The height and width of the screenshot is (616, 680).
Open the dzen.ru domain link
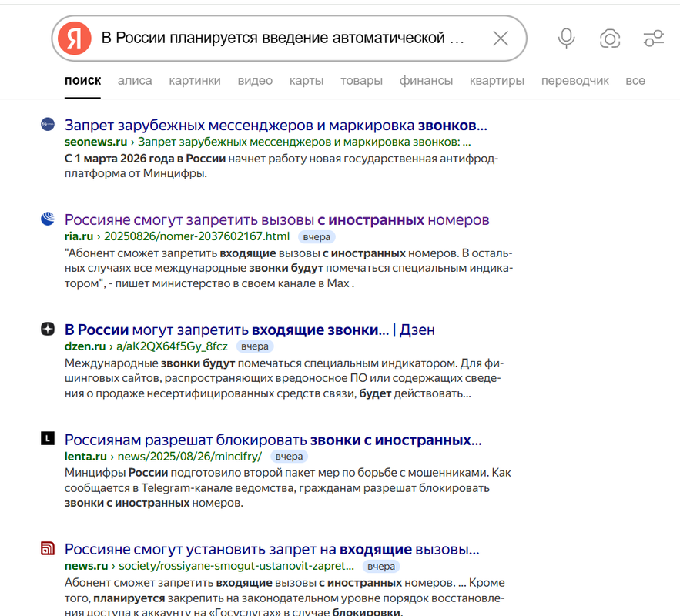85,346
